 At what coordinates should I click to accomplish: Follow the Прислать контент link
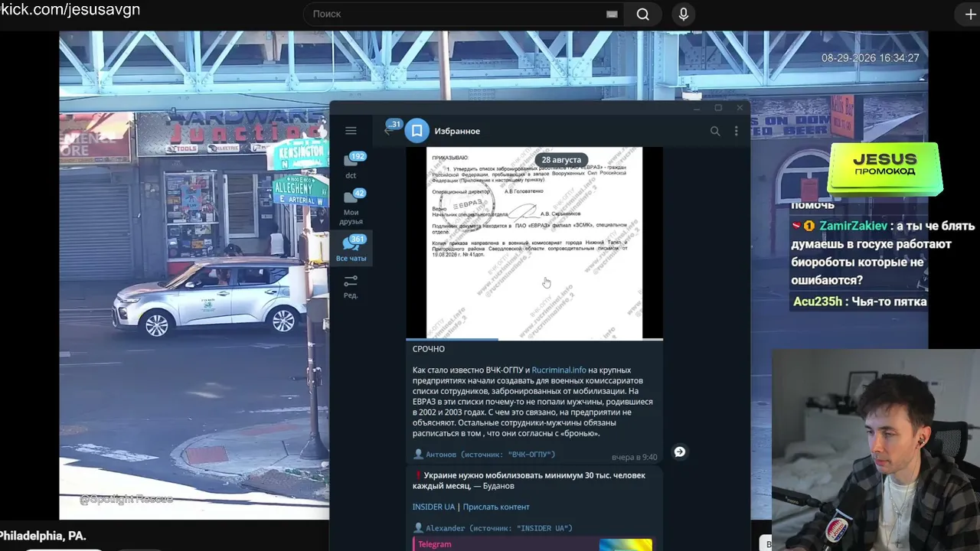[x=496, y=507]
